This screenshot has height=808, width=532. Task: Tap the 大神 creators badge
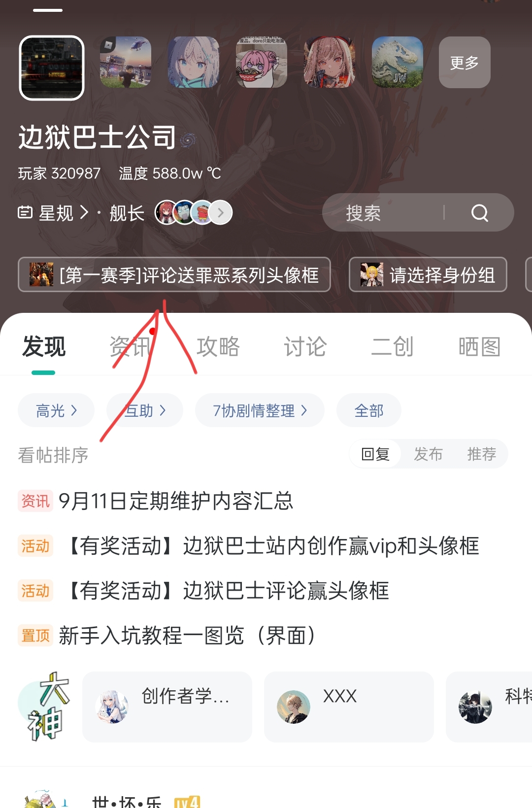45,707
